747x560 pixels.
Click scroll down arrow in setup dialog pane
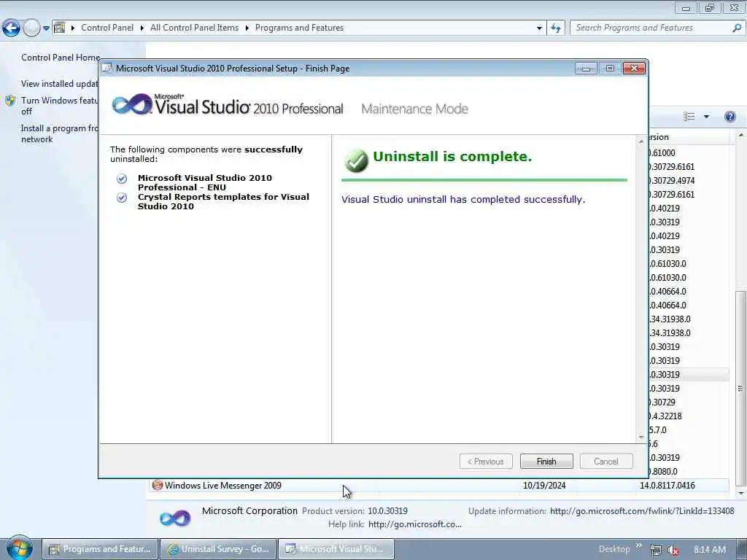(x=640, y=437)
